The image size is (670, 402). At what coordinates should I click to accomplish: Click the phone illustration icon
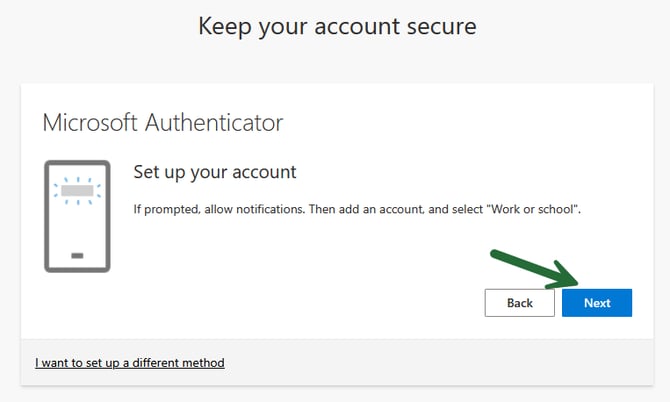pyautogui.click(x=77, y=215)
